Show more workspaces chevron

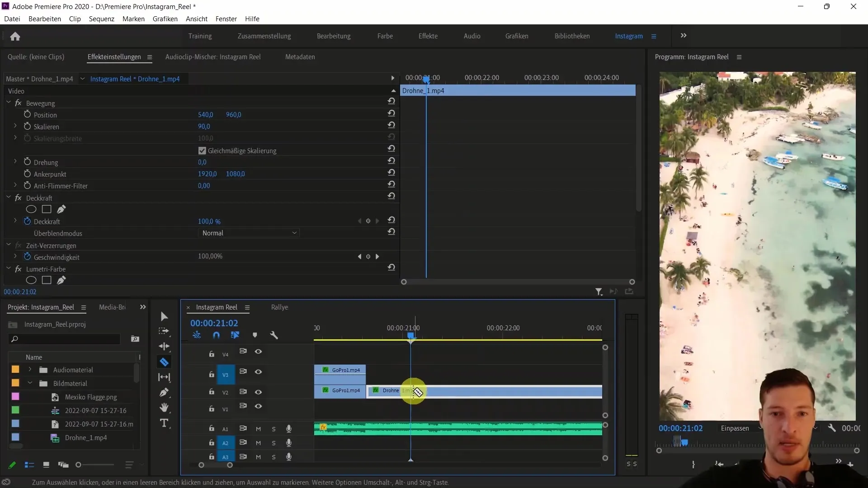(x=684, y=36)
